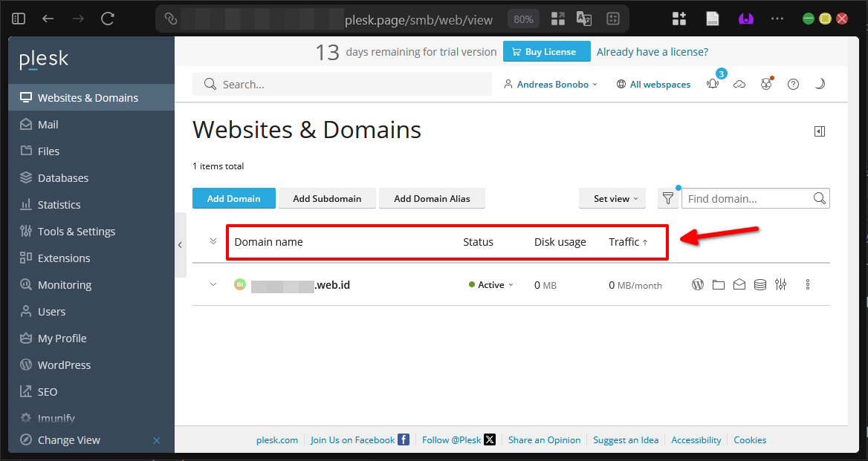Open the help question mark icon
The image size is (868, 461).
[793, 85]
